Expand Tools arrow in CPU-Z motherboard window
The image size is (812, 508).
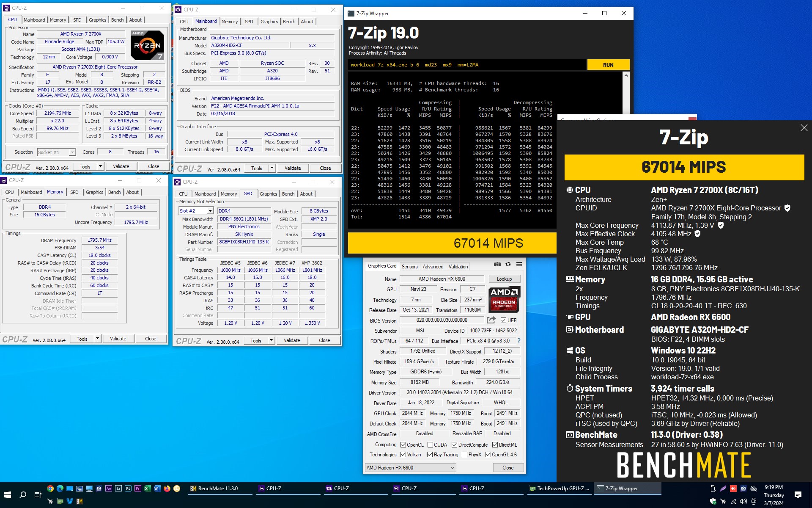(272, 168)
